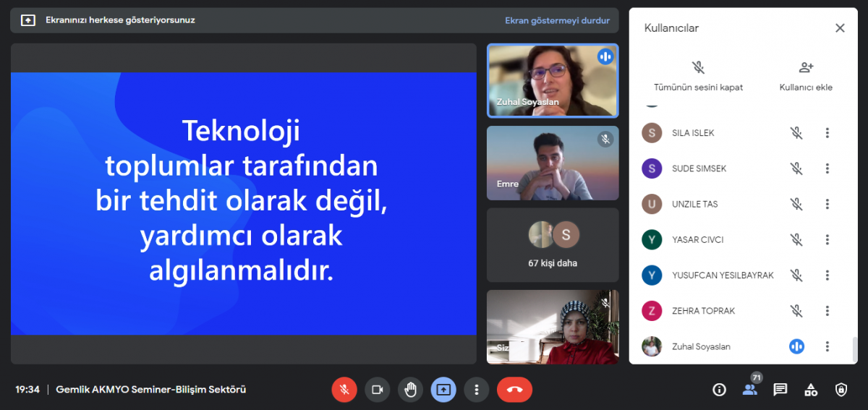Click Zuhal Soyaslan's speaking indicator in list
Image resolution: width=868 pixels, height=410 pixels.
(796, 346)
